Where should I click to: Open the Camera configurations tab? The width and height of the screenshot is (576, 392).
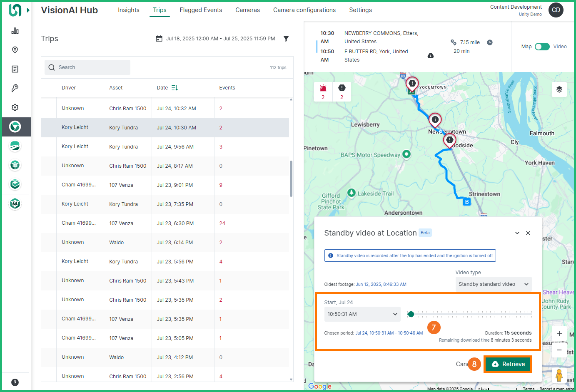coord(304,10)
